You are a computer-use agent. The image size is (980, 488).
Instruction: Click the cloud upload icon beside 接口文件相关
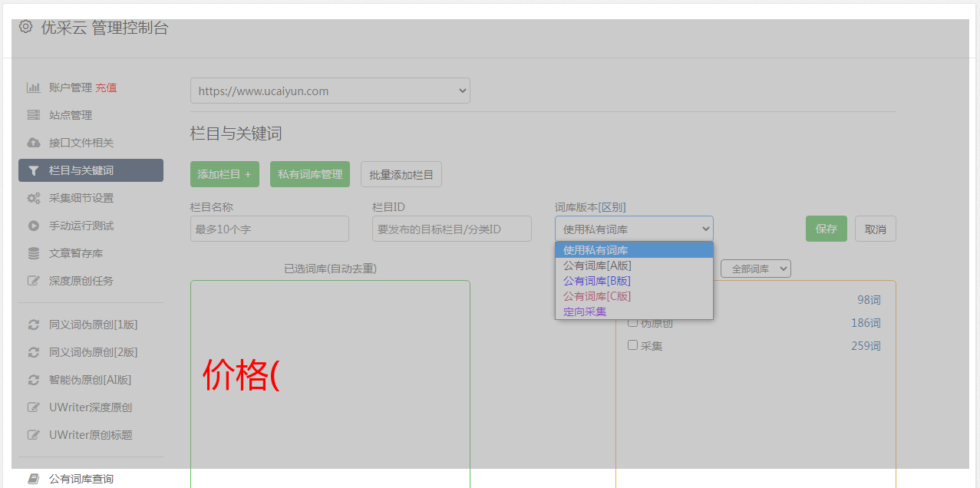coord(33,143)
